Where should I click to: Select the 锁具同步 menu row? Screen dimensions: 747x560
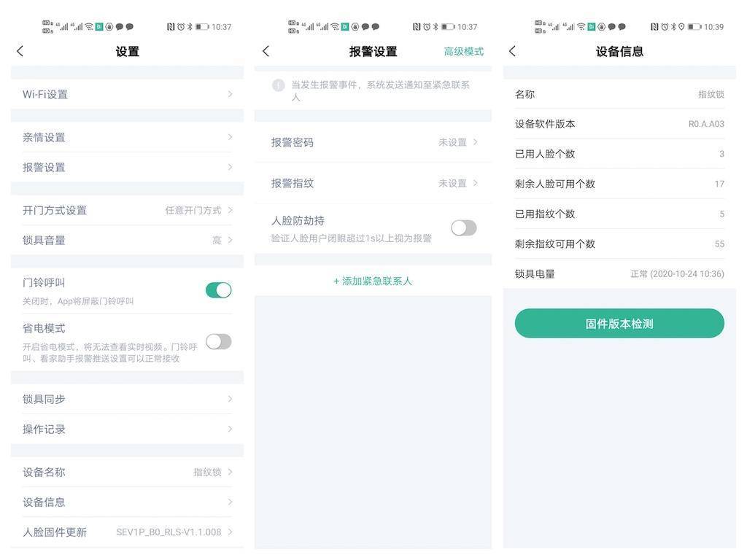[x=127, y=399]
